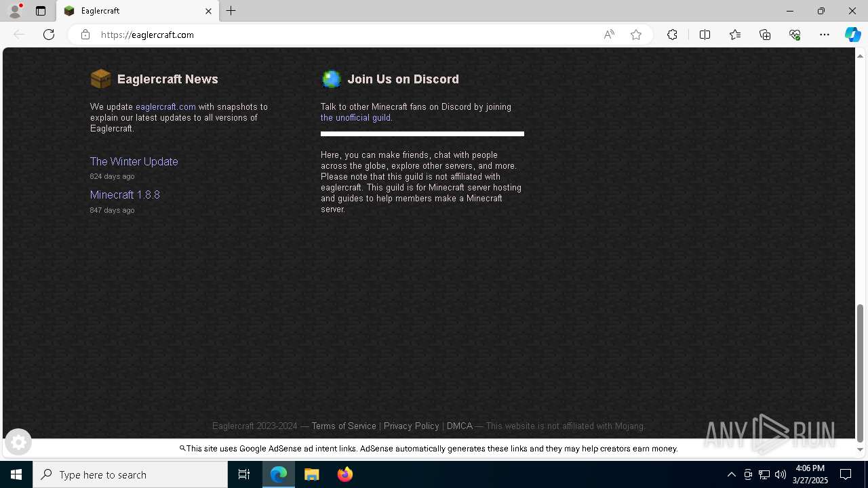Click the Edge taskbar icon
The height and width of the screenshot is (488, 868).
tap(279, 474)
